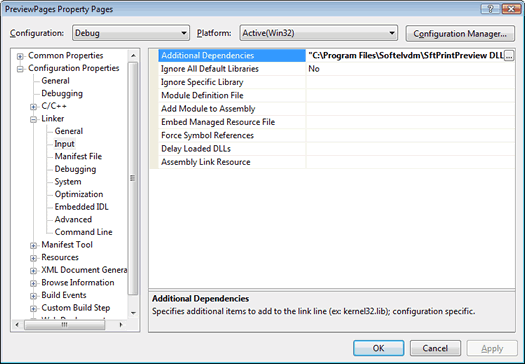This screenshot has width=525, height=364.
Task: Expand the Manifest Tool node
Action: tap(33, 245)
